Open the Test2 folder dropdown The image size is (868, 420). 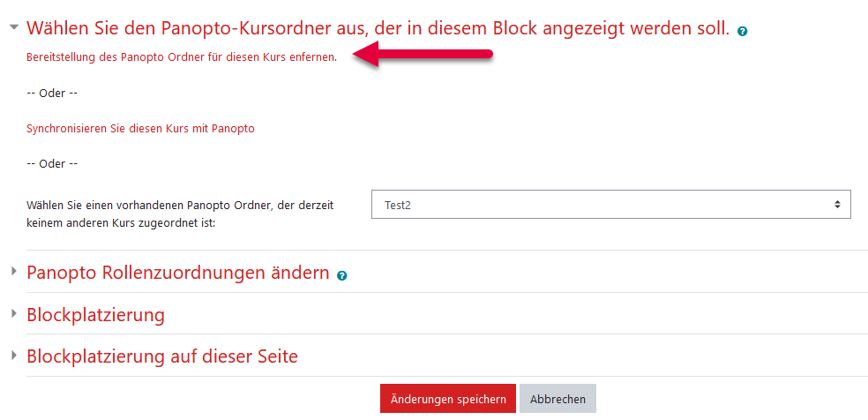click(610, 205)
